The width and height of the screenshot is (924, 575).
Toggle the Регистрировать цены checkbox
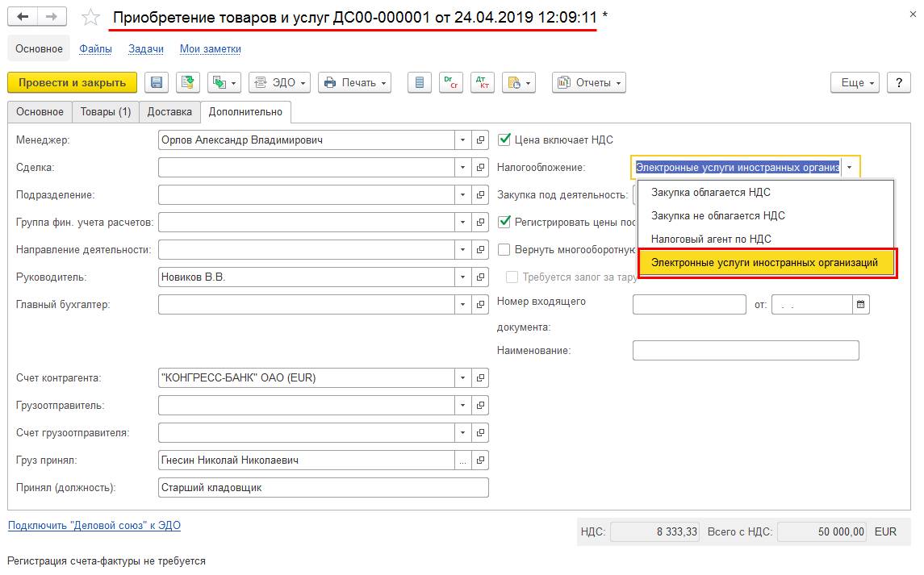click(504, 222)
